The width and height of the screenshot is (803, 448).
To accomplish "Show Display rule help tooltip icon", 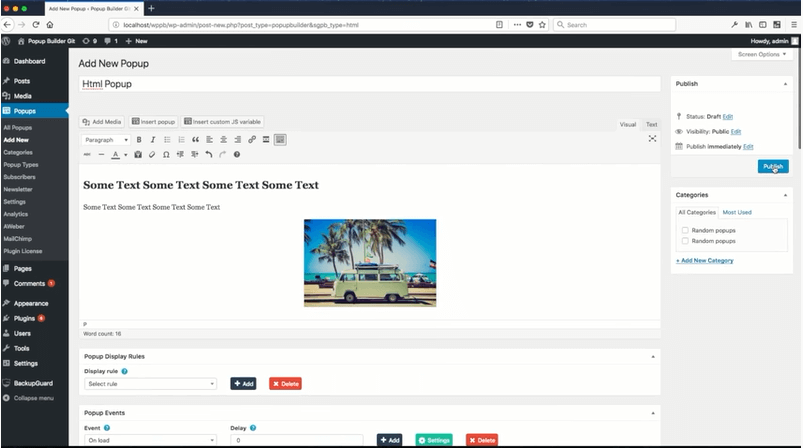I will (x=124, y=371).
